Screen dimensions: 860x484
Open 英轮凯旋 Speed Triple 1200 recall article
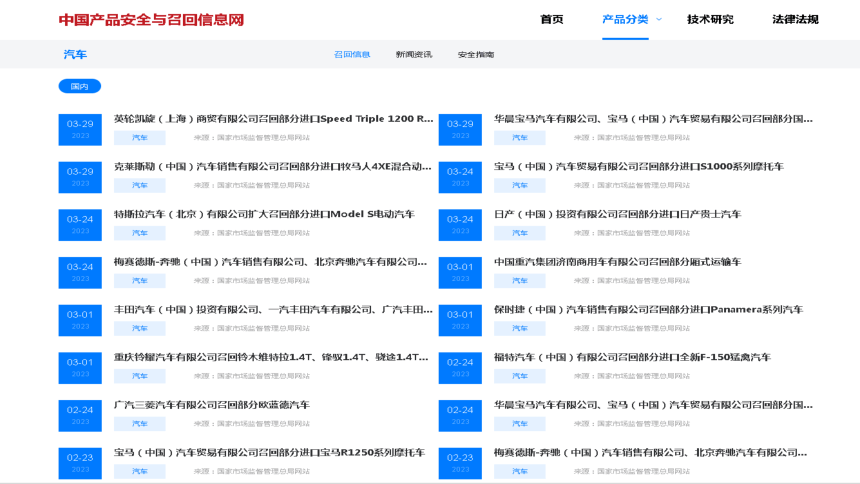273,119
